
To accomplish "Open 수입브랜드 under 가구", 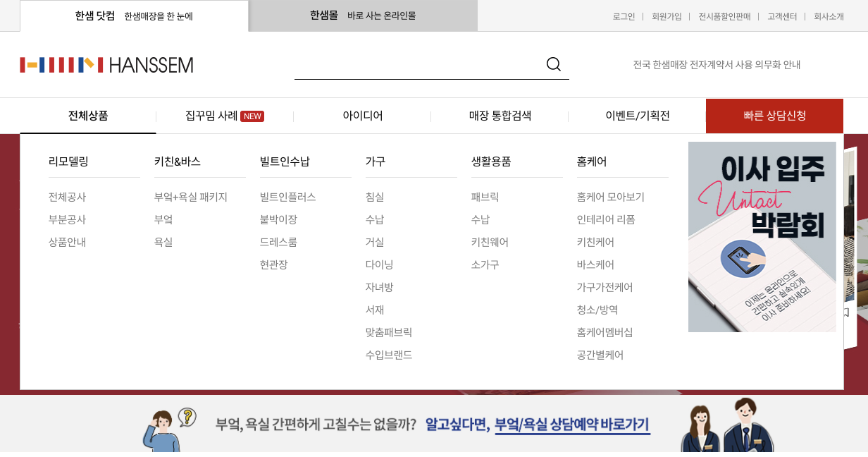I will coord(389,355).
